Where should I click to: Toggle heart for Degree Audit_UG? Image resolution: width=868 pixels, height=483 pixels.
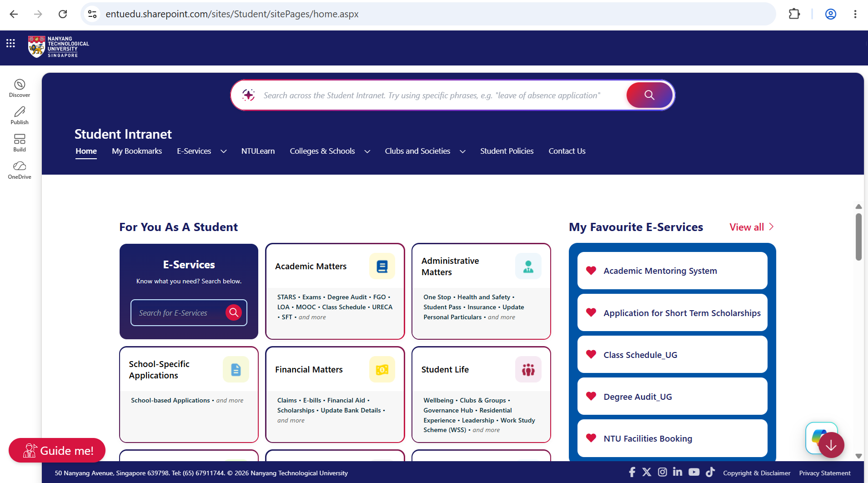tap(591, 396)
